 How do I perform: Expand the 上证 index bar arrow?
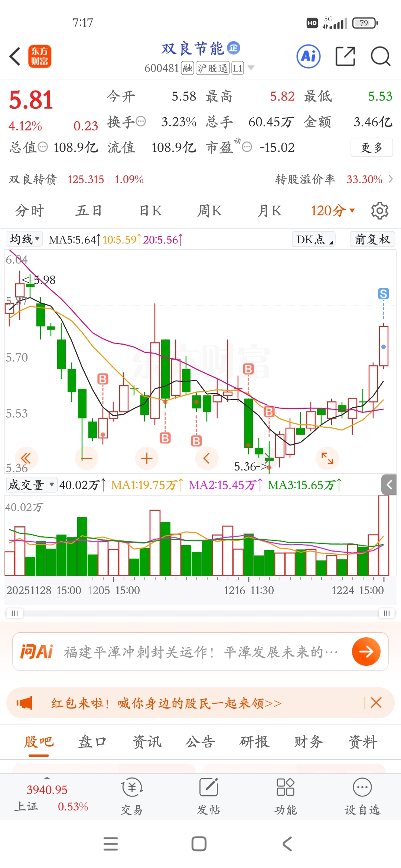pos(47,778)
